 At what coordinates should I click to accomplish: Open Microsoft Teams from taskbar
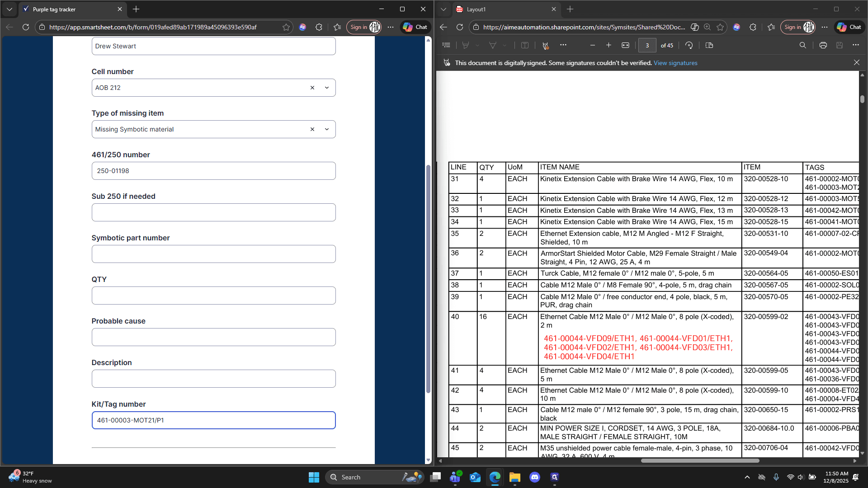click(455, 477)
